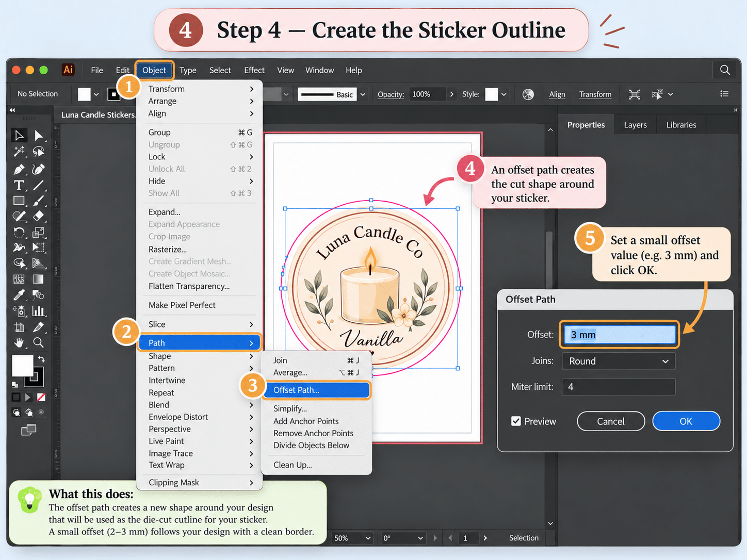Viewport: 747px width, 560px height.
Task: Pick the Paintbrush tool
Action: point(39,201)
